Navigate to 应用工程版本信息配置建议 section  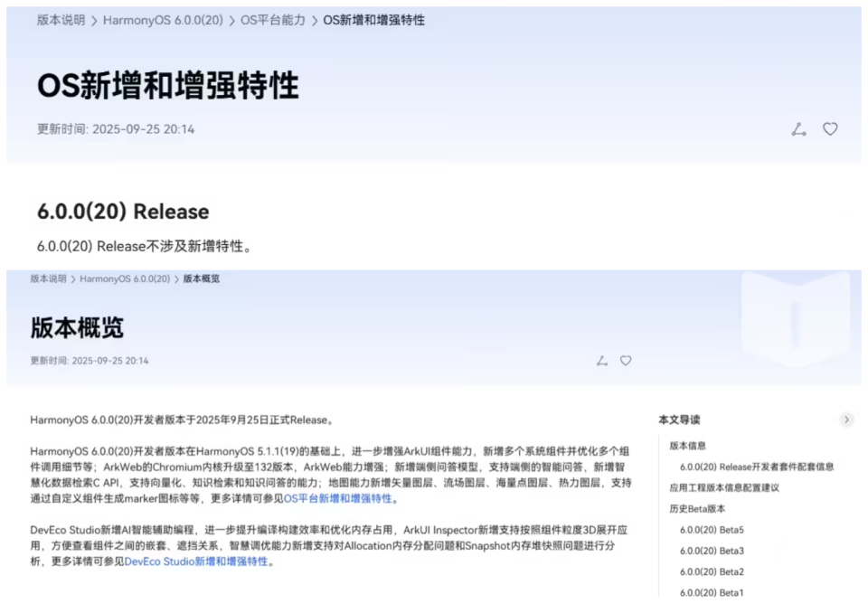pyautogui.click(x=724, y=487)
